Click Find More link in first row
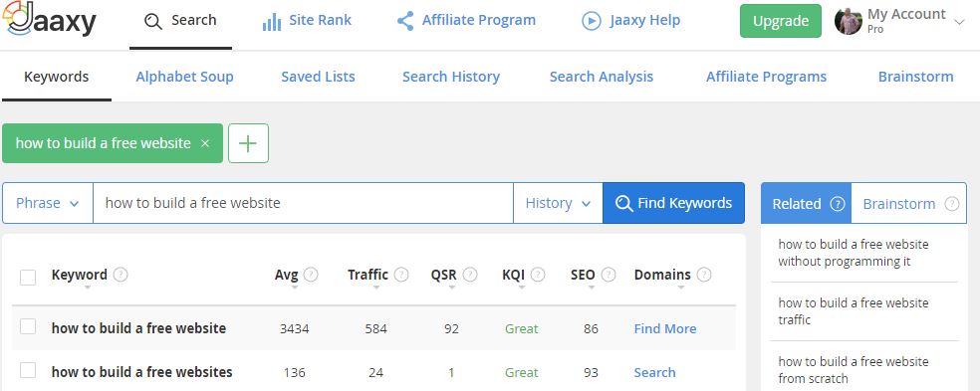Image resolution: width=980 pixels, height=391 pixels. (x=665, y=328)
